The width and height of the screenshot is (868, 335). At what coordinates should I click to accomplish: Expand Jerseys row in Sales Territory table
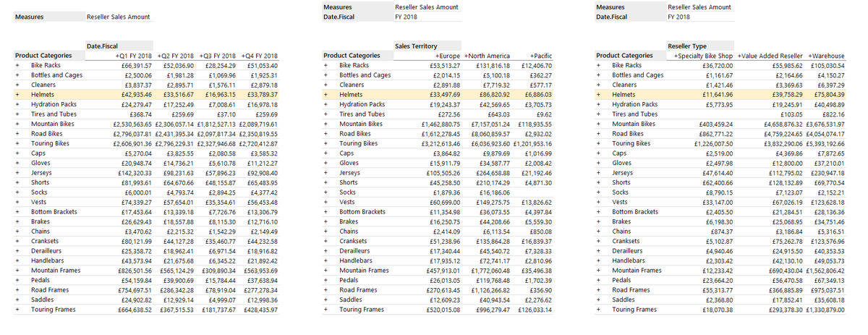coord(325,173)
